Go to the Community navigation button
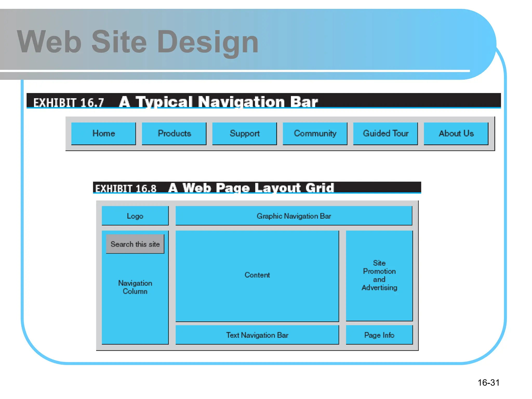Viewport: 532px width, 399px height. click(x=315, y=134)
